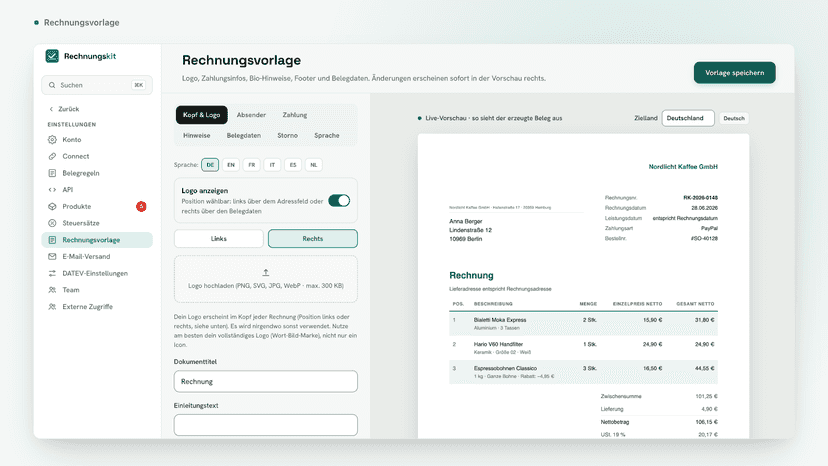Click the Zwischensumme 101,25 € value
This screenshot has width=828, height=466.
(x=706, y=396)
